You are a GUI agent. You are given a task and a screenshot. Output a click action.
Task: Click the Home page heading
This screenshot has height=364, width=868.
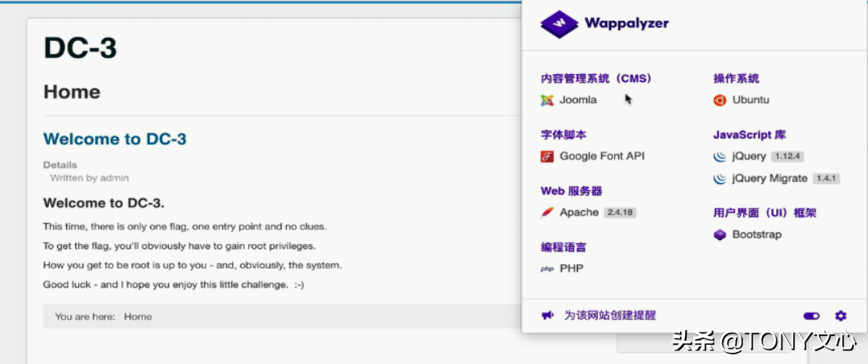tap(72, 92)
